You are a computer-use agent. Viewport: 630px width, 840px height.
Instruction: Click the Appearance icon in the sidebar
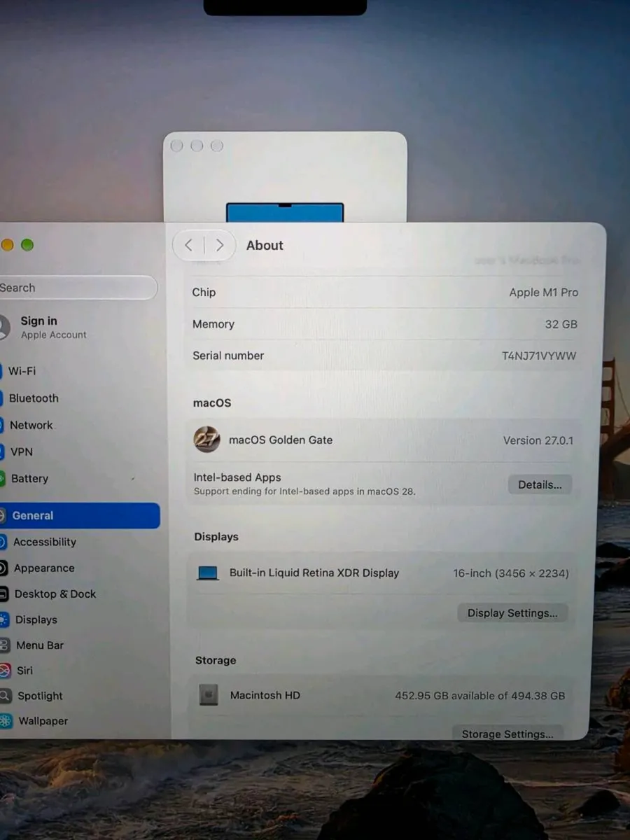3,568
